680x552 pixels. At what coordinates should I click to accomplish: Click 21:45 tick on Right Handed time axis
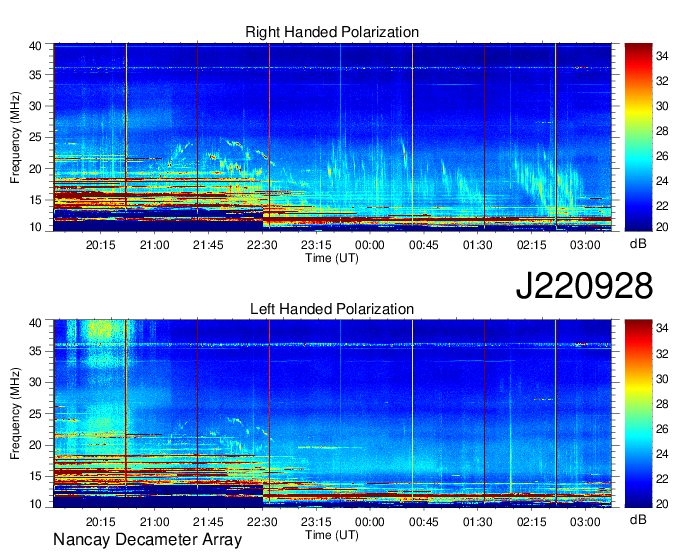pos(208,245)
